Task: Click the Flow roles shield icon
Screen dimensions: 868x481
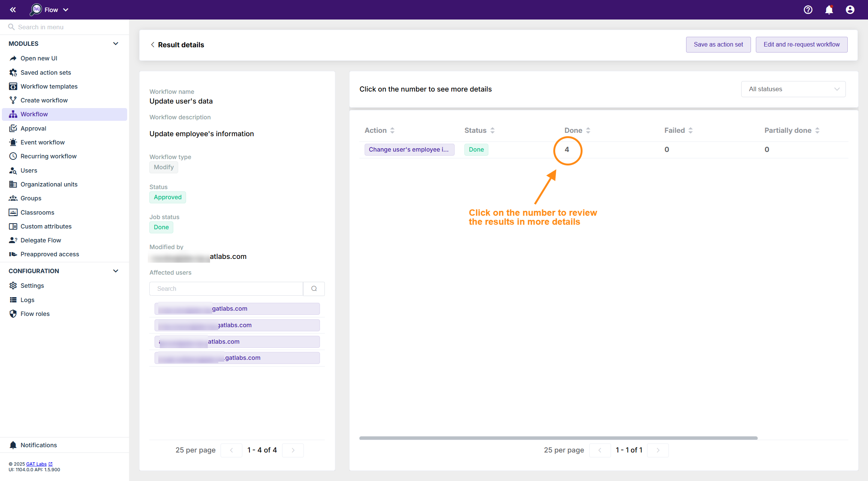Action: (x=13, y=314)
